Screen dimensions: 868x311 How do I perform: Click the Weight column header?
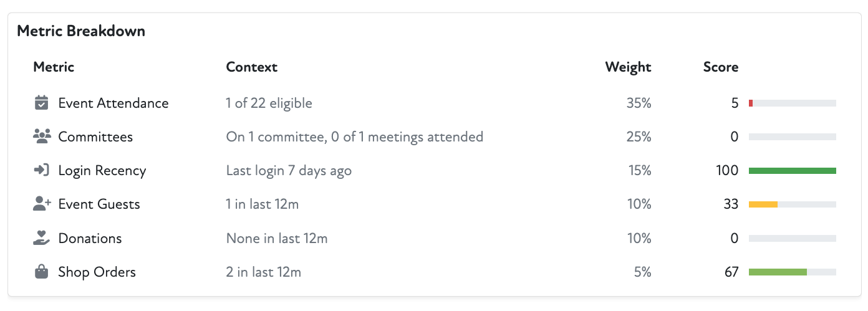click(628, 67)
